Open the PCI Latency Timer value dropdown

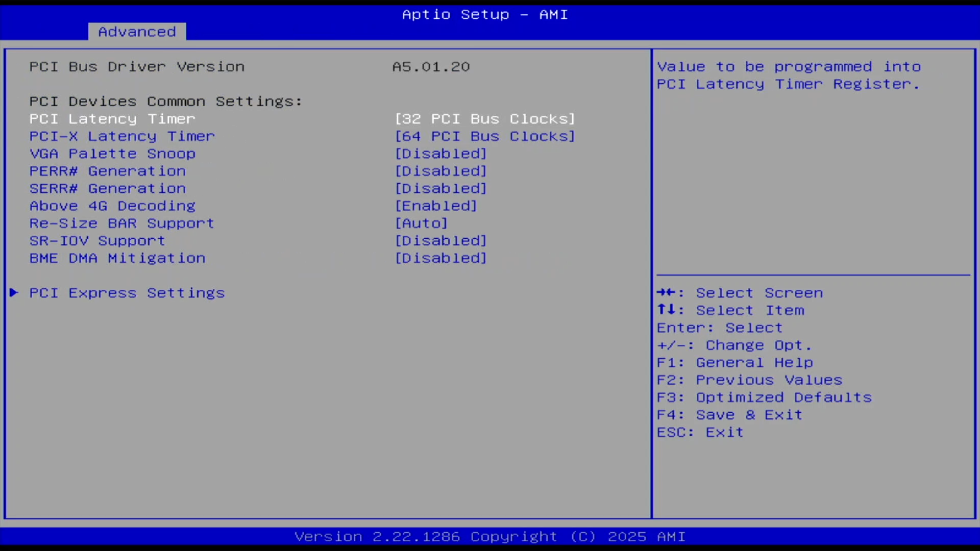(x=484, y=119)
